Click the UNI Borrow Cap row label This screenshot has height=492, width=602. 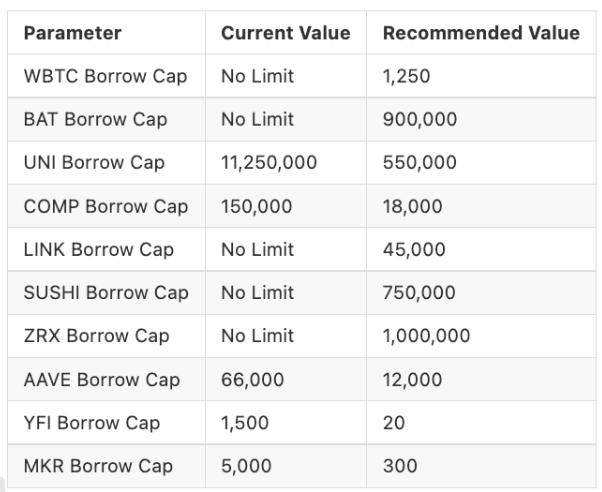pos(94,162)
